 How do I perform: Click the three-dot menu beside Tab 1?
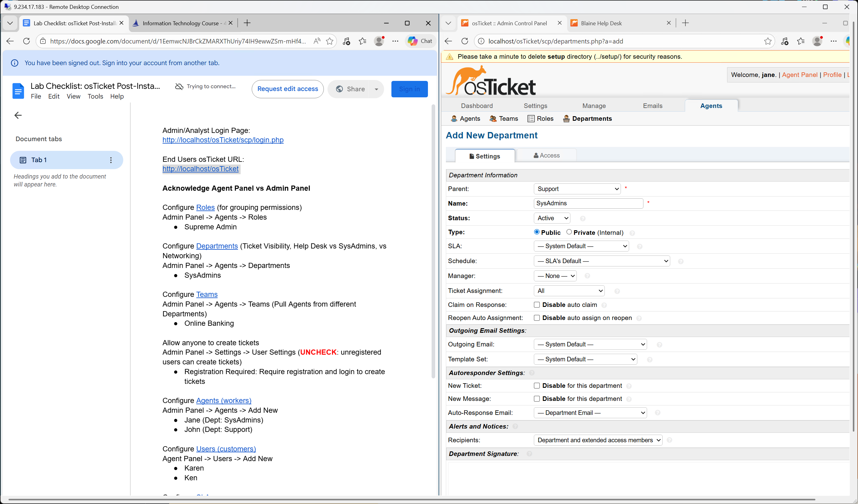pyautogui.click(x=111, y=160)
